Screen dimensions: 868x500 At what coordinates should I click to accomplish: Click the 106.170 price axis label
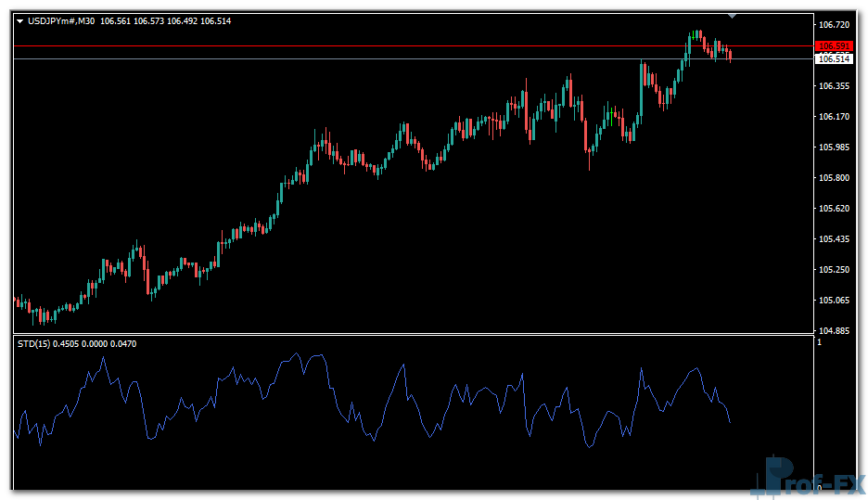click(835, 117)
